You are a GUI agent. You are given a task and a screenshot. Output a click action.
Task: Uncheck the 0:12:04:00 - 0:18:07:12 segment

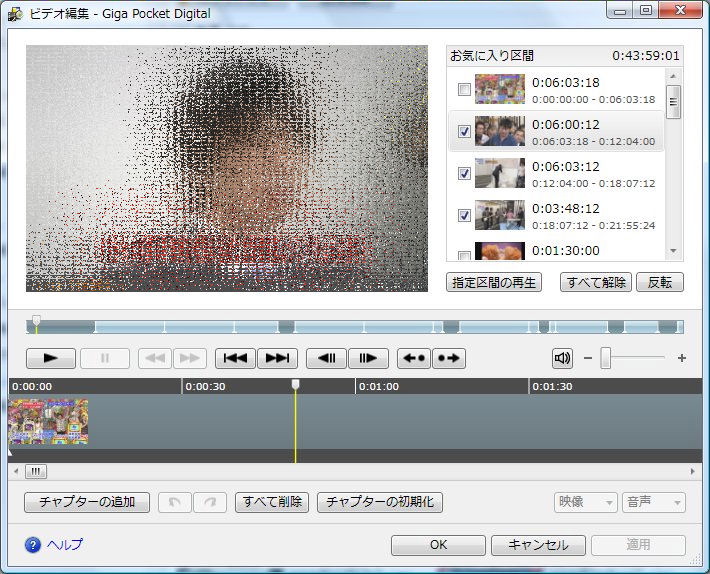coord(464,174)
